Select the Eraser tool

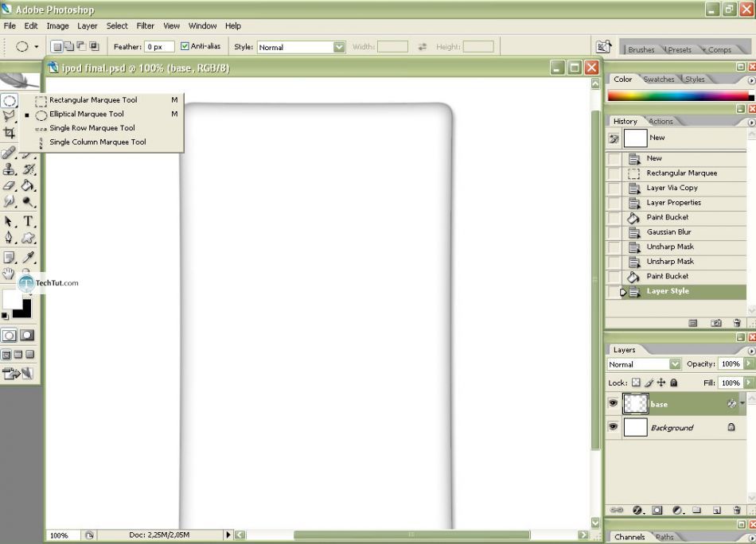(8, 185)
